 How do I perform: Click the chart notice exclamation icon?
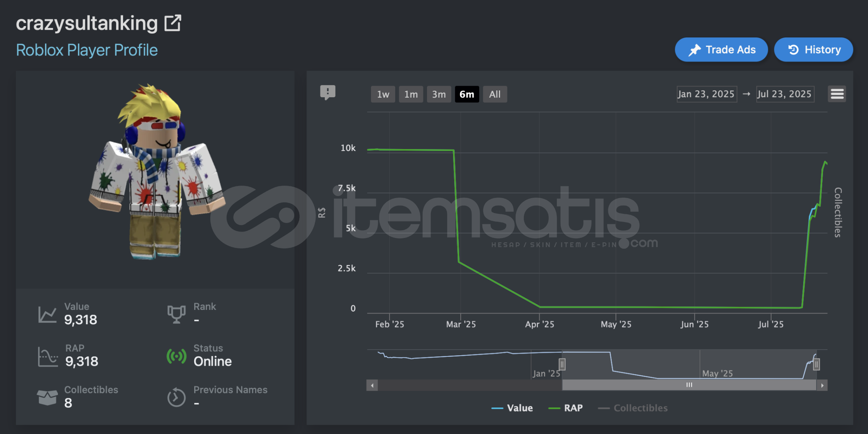tap(328, 92)
